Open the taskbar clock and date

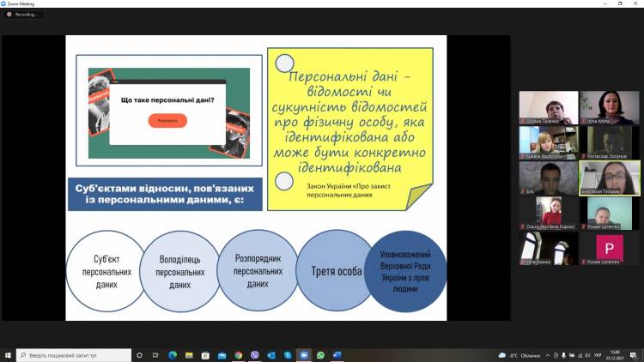[x=615, y=355]
